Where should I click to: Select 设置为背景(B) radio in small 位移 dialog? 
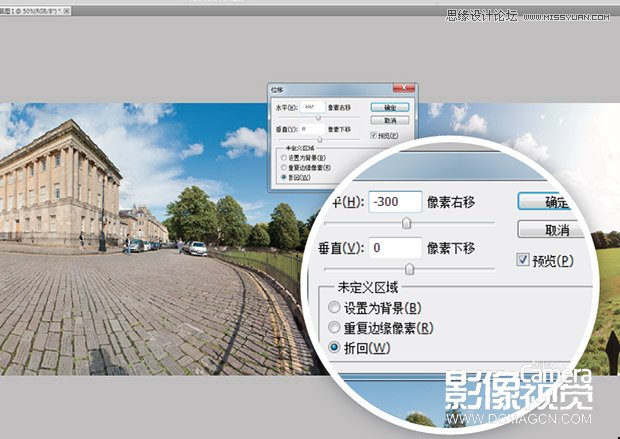(x=284, y=157)
